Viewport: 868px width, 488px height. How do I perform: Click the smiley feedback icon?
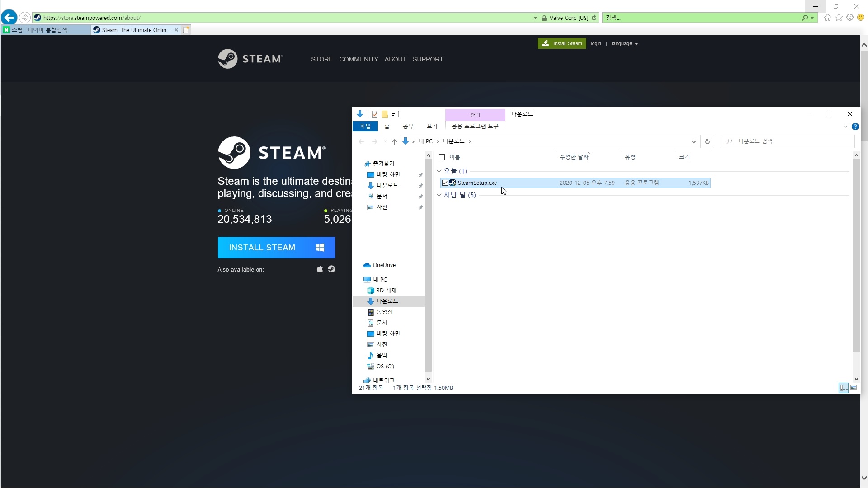[x=861, y=18]
